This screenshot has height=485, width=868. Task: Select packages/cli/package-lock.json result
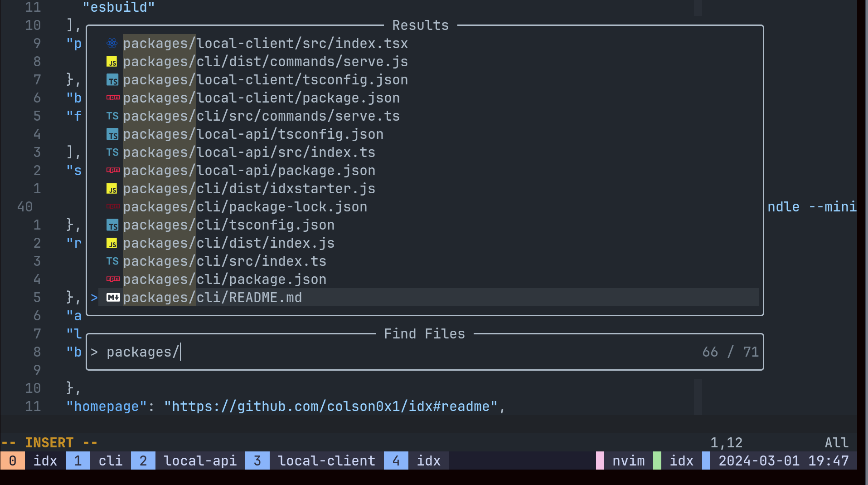(x=245, y=207)
